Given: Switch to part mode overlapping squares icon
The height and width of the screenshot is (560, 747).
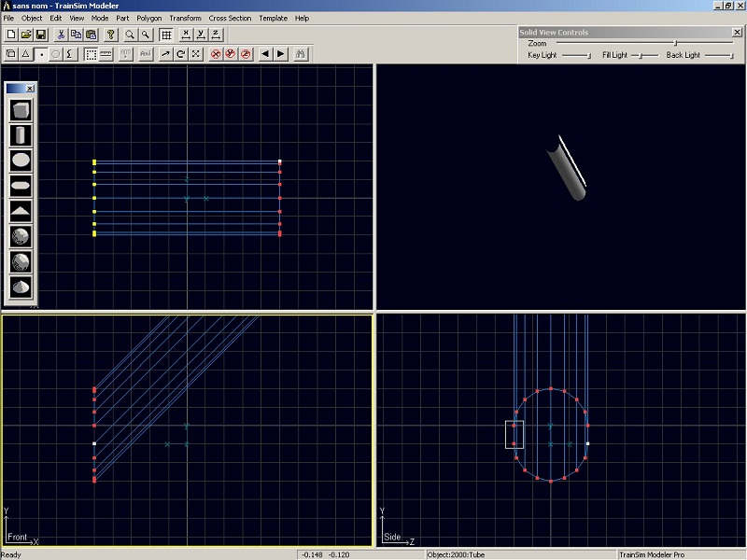Looking at the screenshot, I should click(11, 54).
